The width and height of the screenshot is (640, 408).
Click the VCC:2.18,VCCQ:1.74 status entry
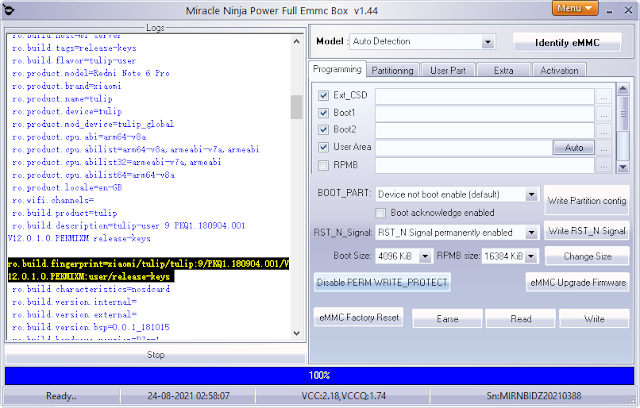coord(343,396)
